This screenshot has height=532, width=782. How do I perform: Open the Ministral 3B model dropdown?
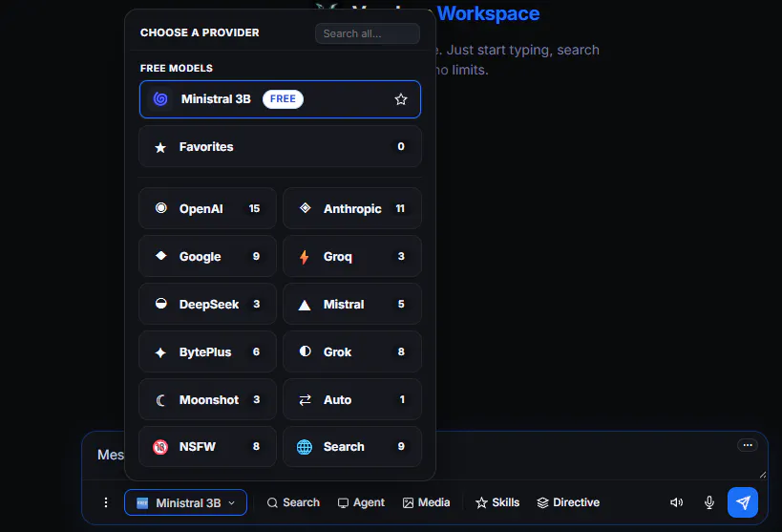tap(185, 502)
